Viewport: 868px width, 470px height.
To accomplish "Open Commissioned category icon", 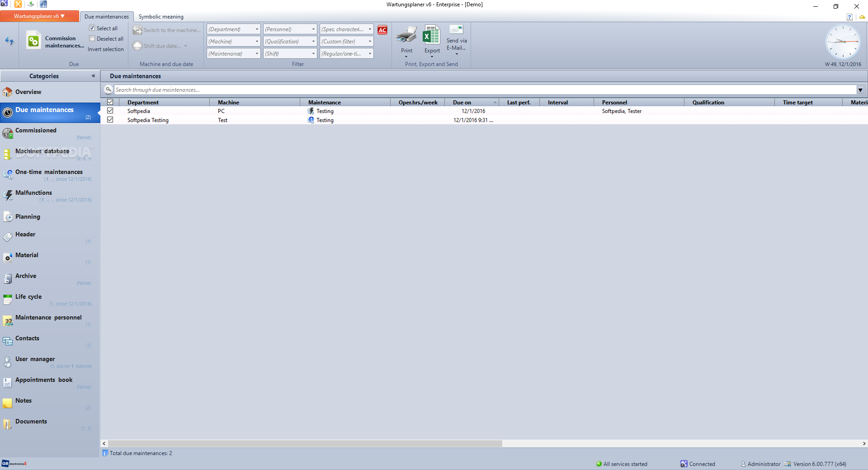I will click(x=8, y=133).
